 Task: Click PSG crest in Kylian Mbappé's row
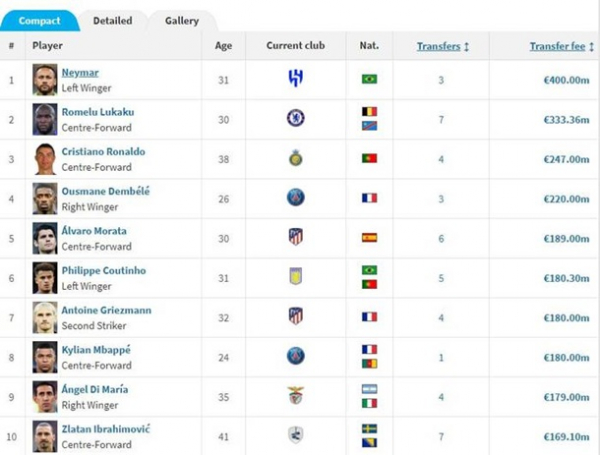pyautogui.click(x=295, y=355)
